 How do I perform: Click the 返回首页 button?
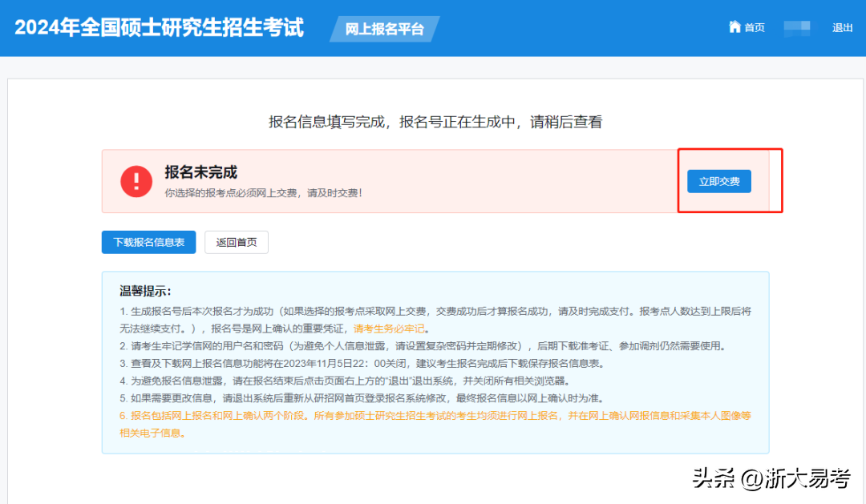pos(237,242)
